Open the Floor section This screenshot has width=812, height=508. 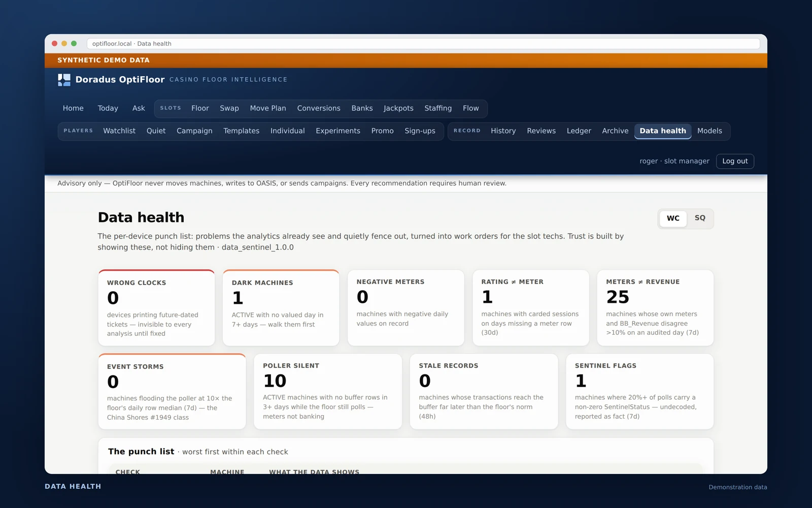[x=200, y=108]
